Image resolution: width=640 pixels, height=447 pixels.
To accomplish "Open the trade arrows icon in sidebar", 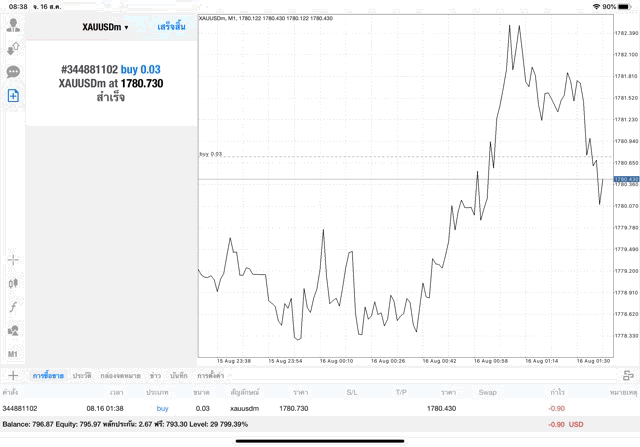I will tap(13, 48).
